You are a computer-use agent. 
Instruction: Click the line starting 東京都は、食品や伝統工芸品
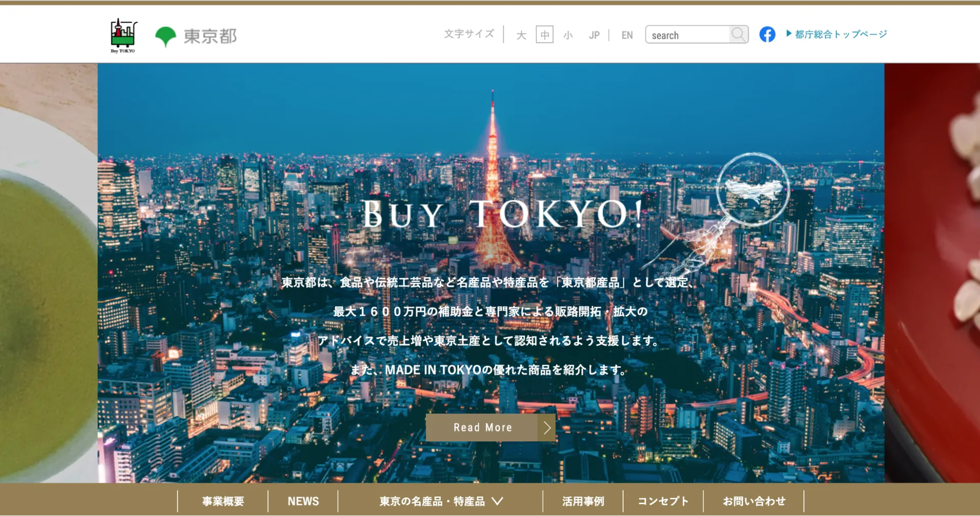pos(488,282)
